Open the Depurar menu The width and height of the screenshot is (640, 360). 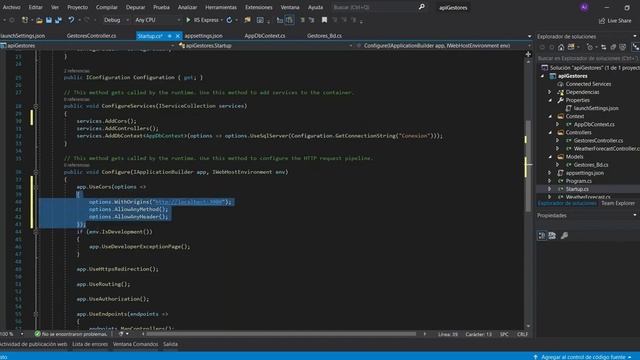135,7
